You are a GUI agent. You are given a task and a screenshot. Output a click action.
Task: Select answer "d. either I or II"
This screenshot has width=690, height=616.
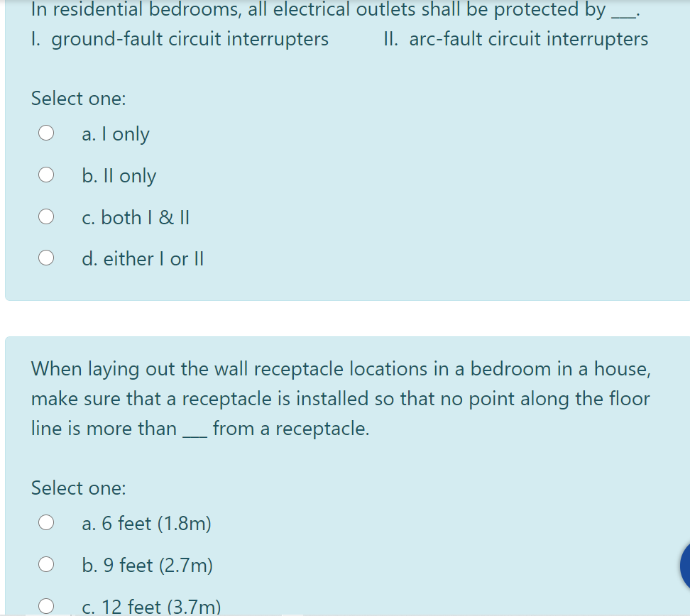(45, 258)
